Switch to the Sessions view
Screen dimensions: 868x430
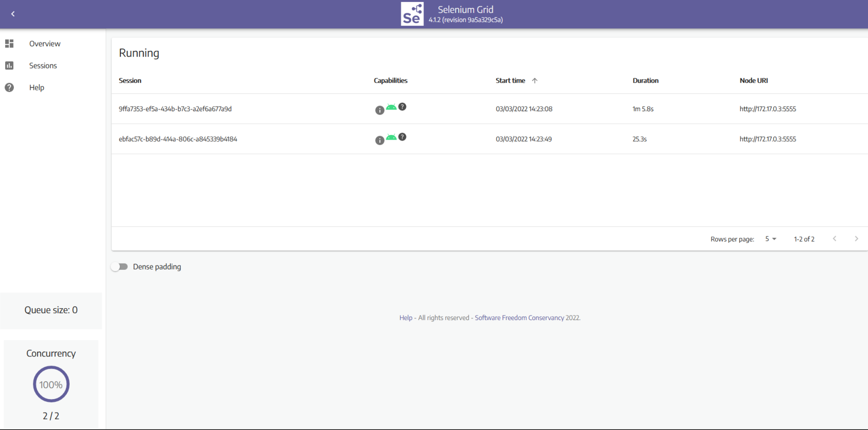click(43, 65)
